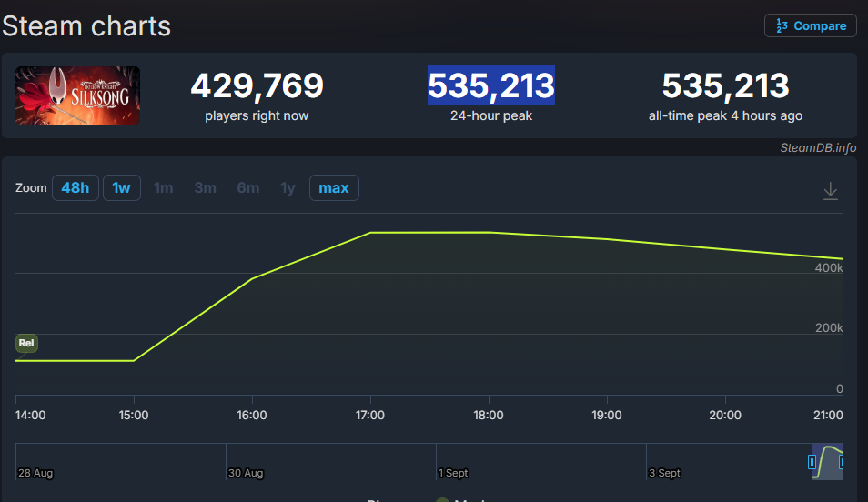
Task: Download chart data via arrow icon
Action: [830, 191]
